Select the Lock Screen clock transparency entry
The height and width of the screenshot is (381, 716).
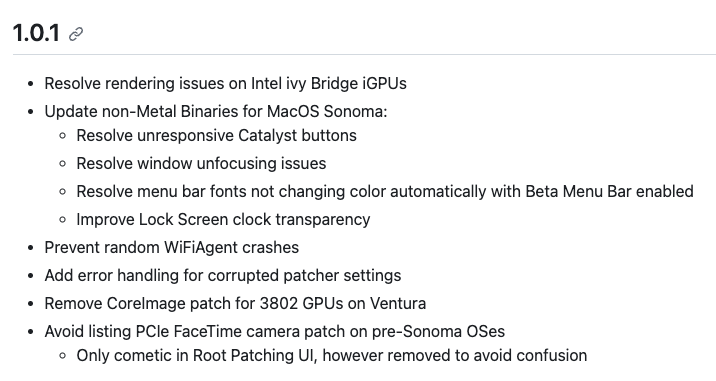point(223,220)
